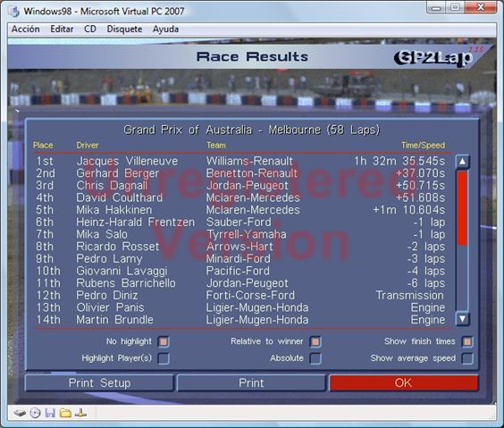Click the red results scrollbar thumb
The width and height of the screenshot is (504, 428).
pyautogui.click(x=462, y=208)
